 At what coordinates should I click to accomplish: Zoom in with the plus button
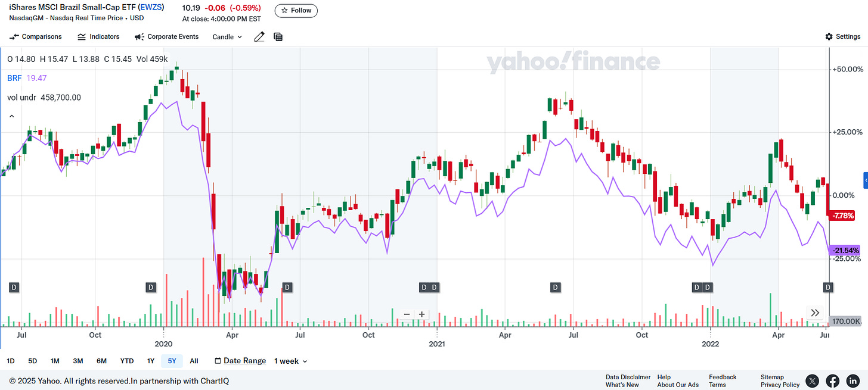coord(421,314)
